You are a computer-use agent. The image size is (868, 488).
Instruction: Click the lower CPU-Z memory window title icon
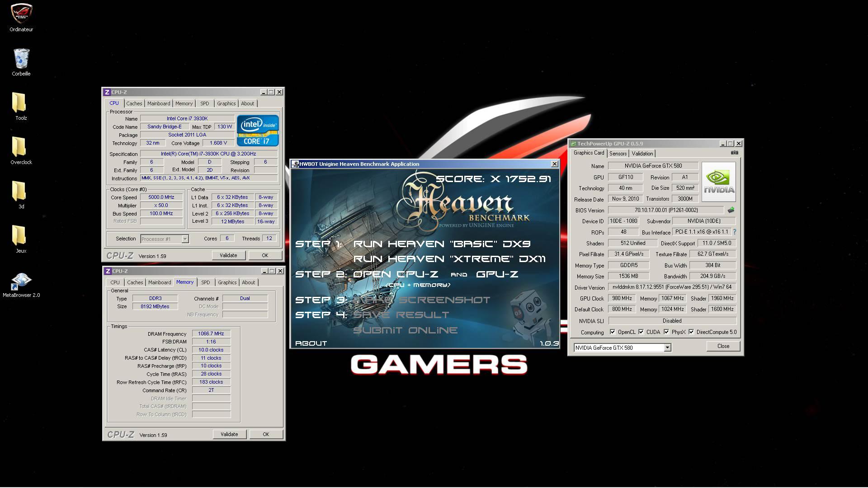(x=108, y=271)
